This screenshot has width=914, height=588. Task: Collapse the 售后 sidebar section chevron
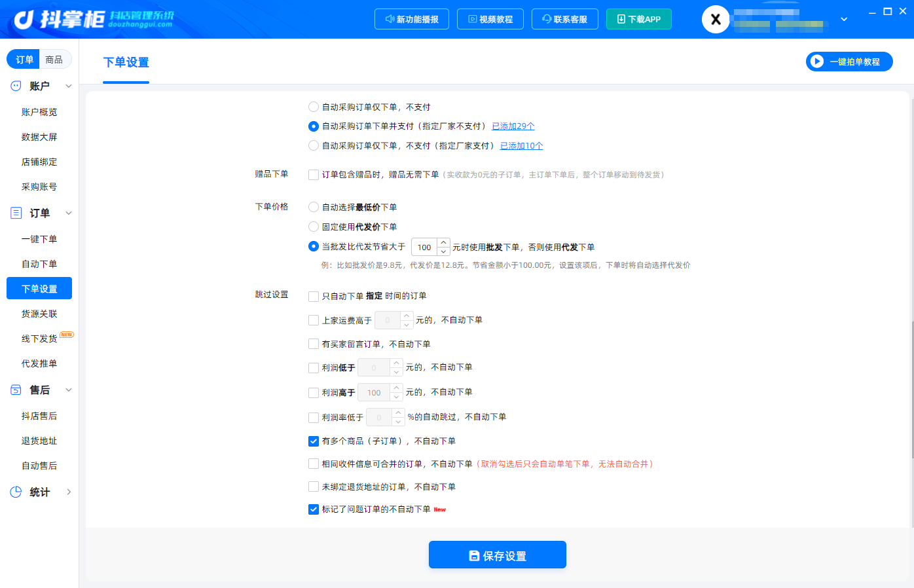69,390
